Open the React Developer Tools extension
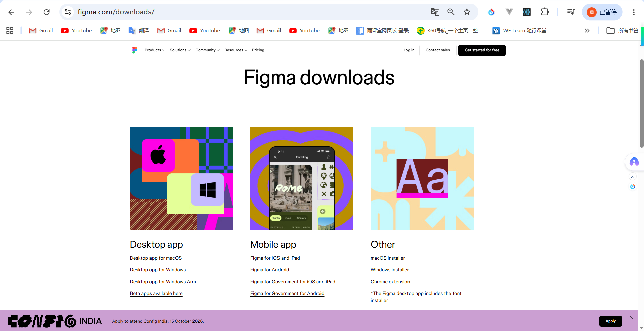 click(x=527, y=12)
